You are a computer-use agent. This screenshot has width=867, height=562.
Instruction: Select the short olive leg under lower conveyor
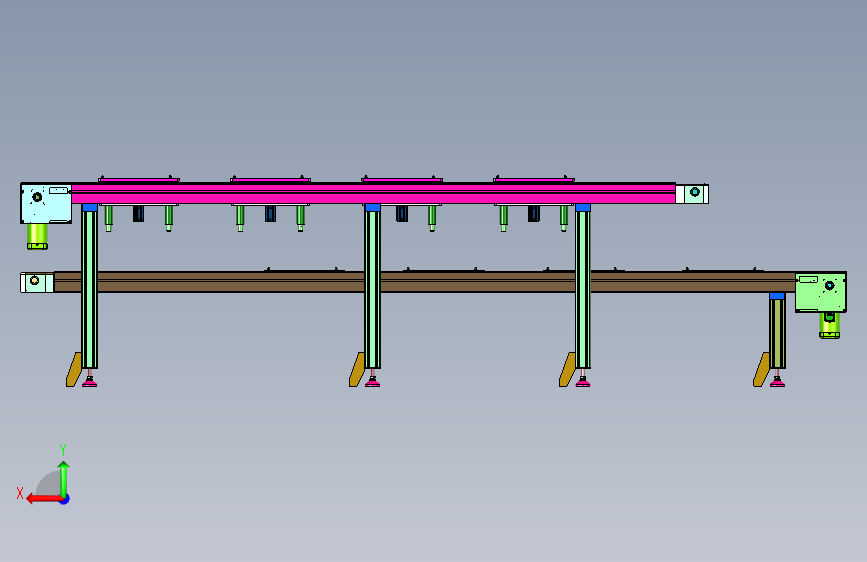pos(777,334)
